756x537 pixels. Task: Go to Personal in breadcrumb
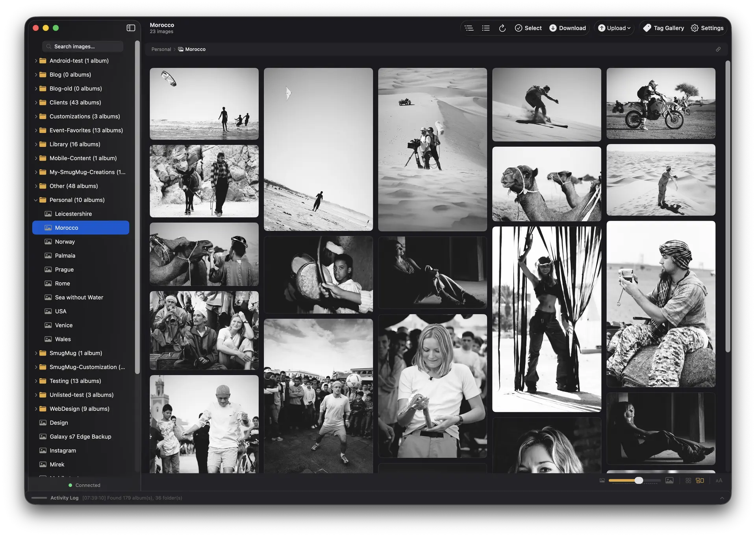pos(161,49)
